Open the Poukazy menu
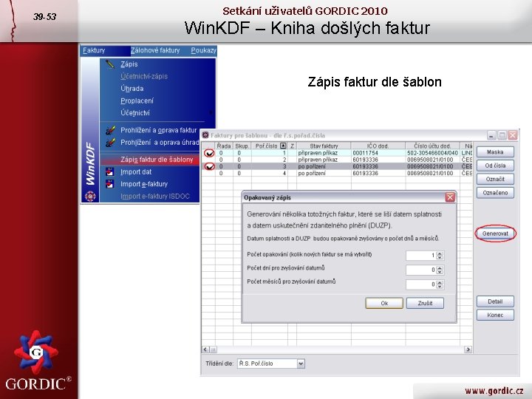Image resolution: width=532 pixels, height=399 pixels. coord(203,50)
